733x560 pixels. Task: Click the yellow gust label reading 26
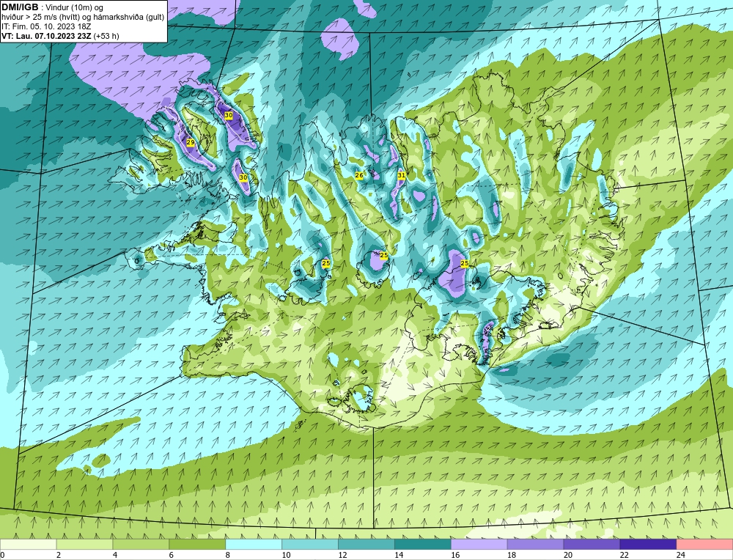[359, 175]
